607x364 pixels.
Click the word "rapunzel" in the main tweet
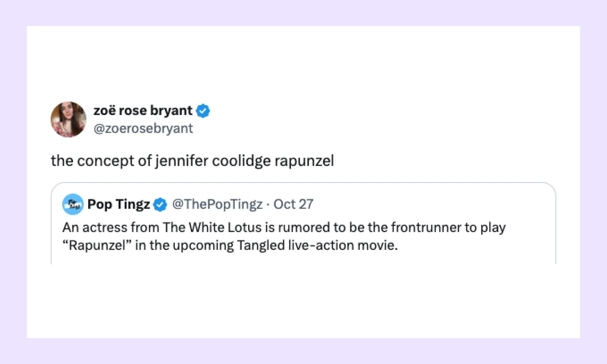pos(304,161)
